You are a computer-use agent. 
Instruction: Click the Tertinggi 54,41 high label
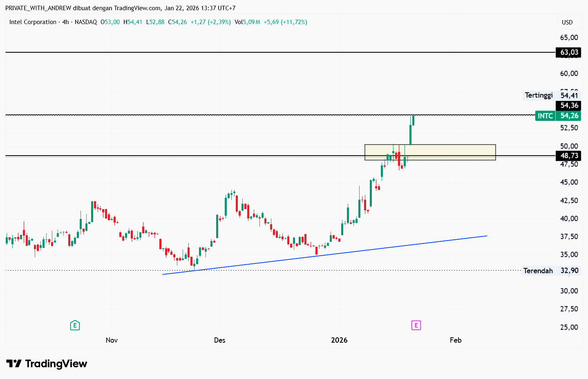coord(551,95)
